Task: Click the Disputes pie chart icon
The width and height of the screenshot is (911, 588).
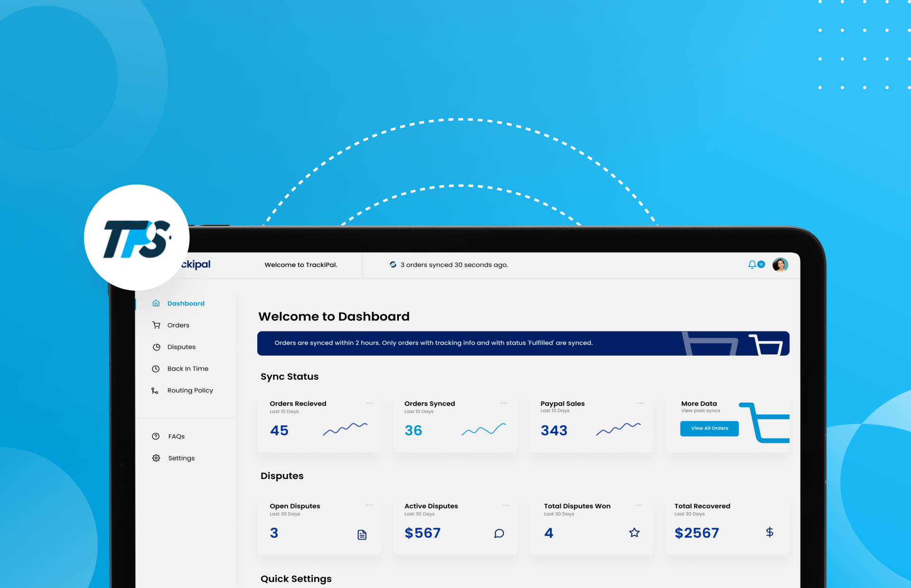Action: (x=156, y=347)
